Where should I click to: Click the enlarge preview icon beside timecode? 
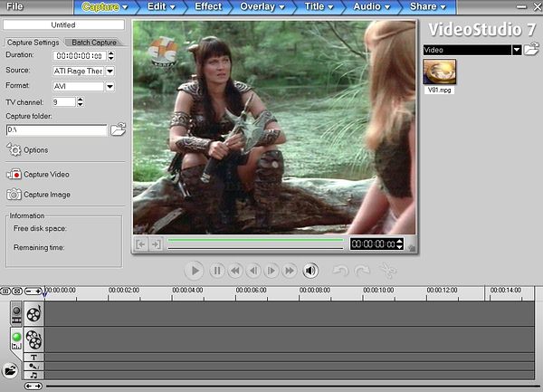(x=412, y=247)
